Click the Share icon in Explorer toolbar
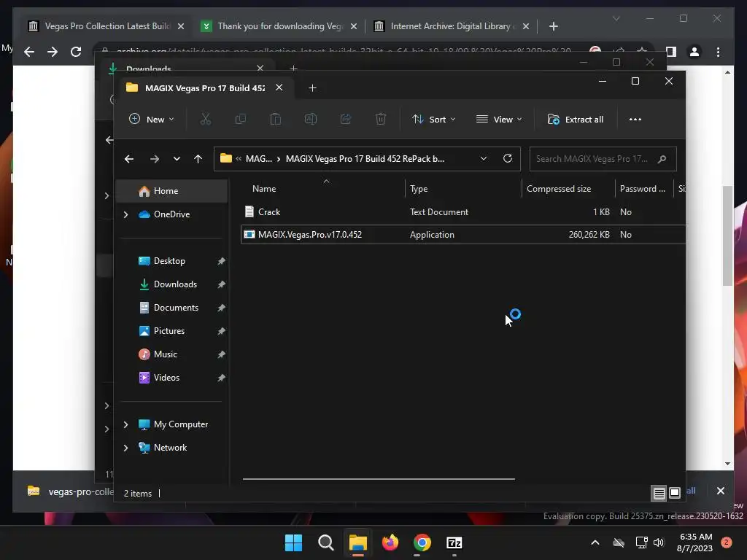 [x=345, y=119]
